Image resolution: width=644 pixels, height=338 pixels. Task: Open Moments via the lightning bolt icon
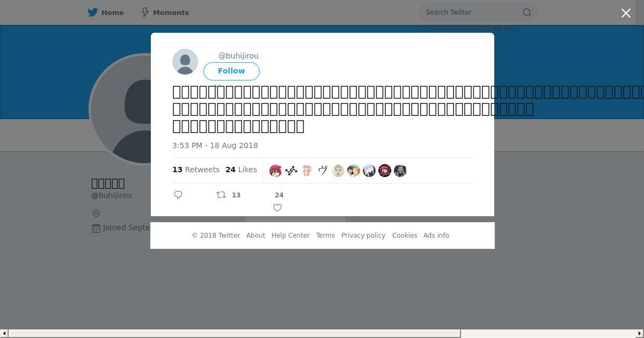(145, 12)
